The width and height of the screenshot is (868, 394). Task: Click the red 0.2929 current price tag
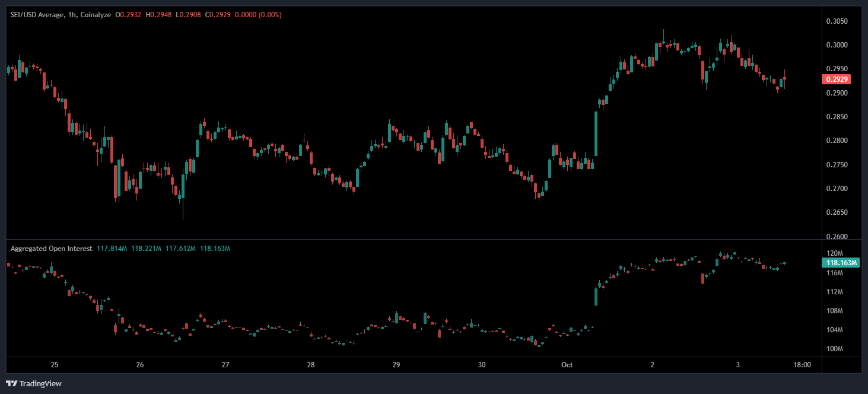coord(836,80)
